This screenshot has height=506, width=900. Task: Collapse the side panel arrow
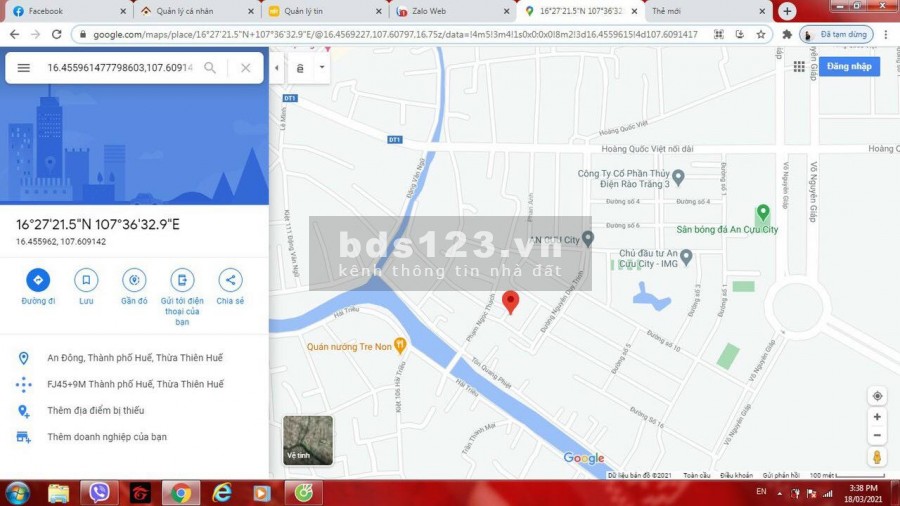(x=277, y=68)
